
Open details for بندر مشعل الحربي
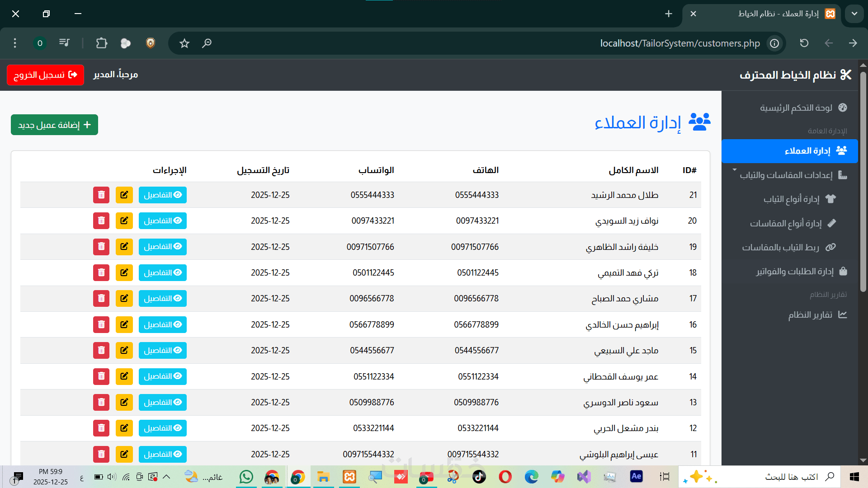(x=162, y=428)
